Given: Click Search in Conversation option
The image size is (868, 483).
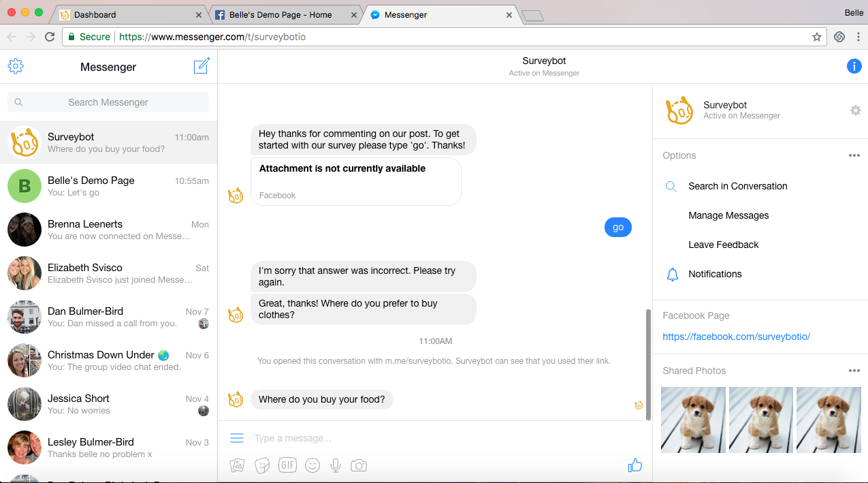Looking at the screenshot, I should point(737,186).
